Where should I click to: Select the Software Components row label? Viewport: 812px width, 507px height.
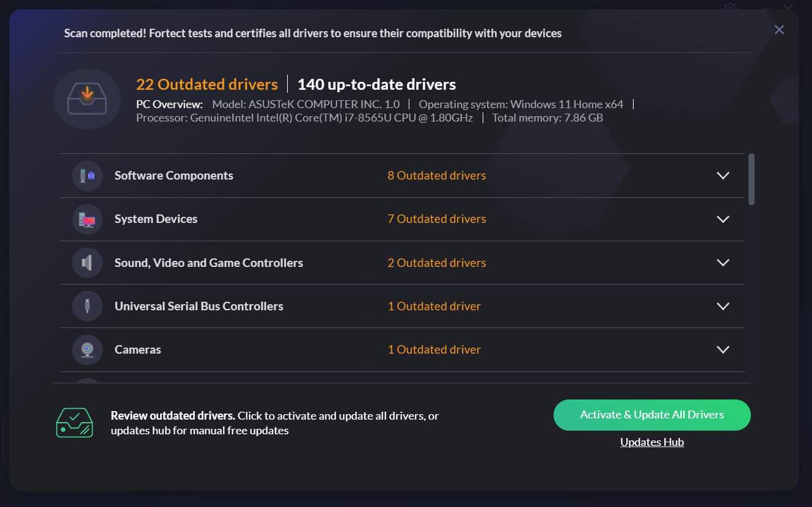tap(174, 176)
